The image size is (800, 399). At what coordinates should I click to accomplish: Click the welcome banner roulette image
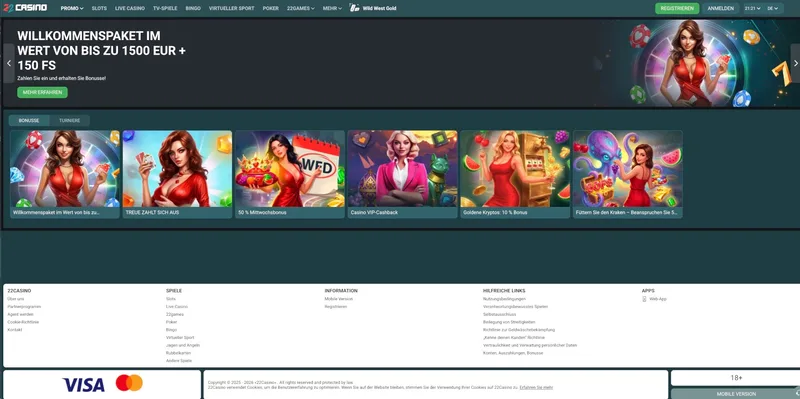click(x=692, y=63)
